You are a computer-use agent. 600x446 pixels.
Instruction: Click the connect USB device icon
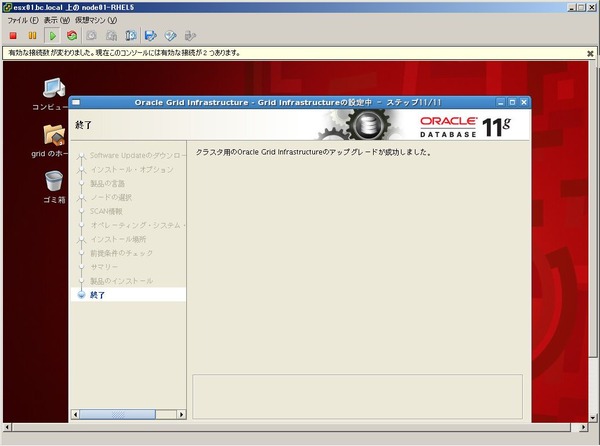point(190,36)
